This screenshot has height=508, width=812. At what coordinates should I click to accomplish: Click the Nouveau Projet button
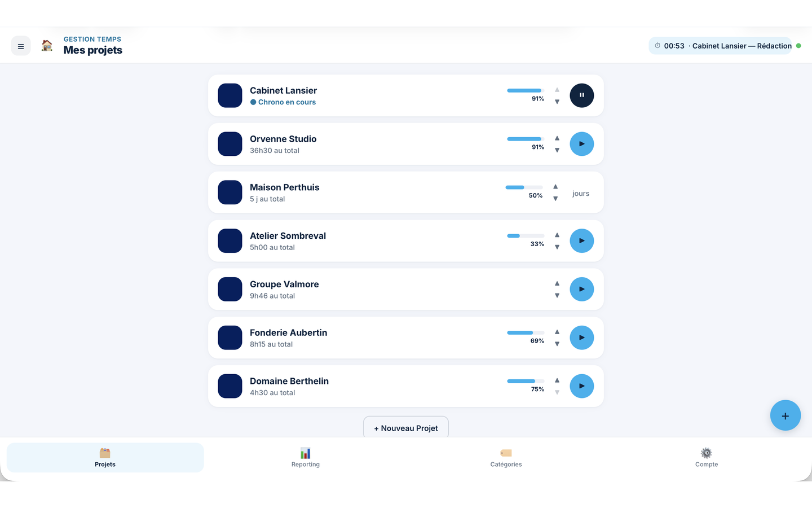click(x=406, y=428)
